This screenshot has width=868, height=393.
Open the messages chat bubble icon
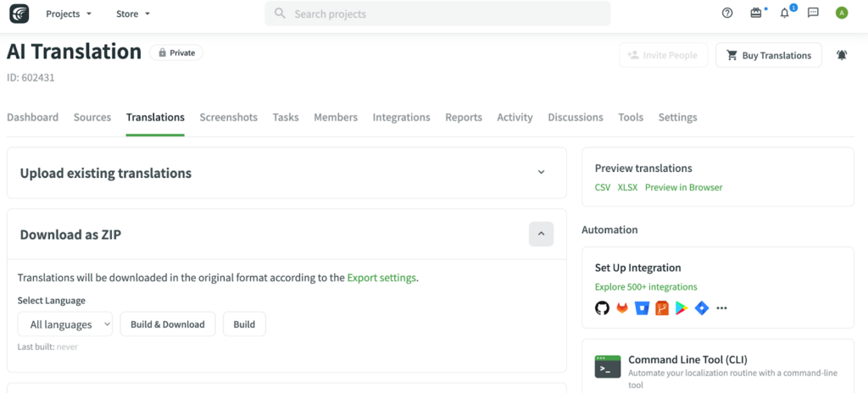(x=813, y=13)
